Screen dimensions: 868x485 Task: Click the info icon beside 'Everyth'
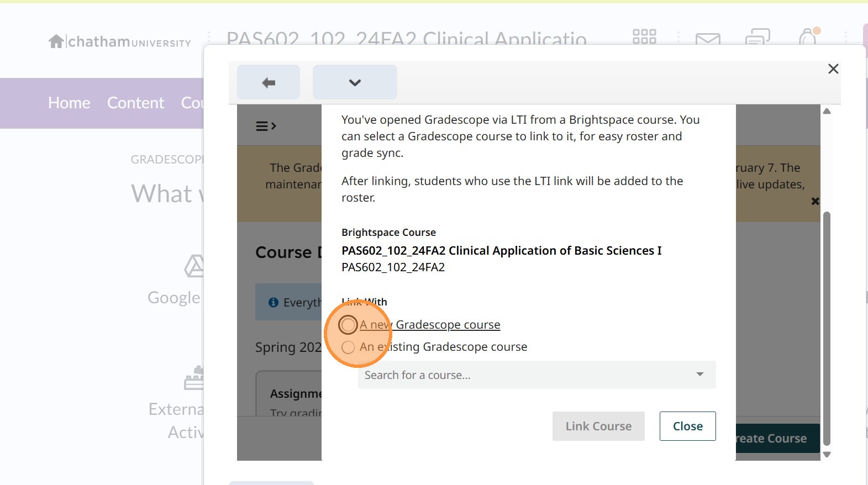pos(273,302)
